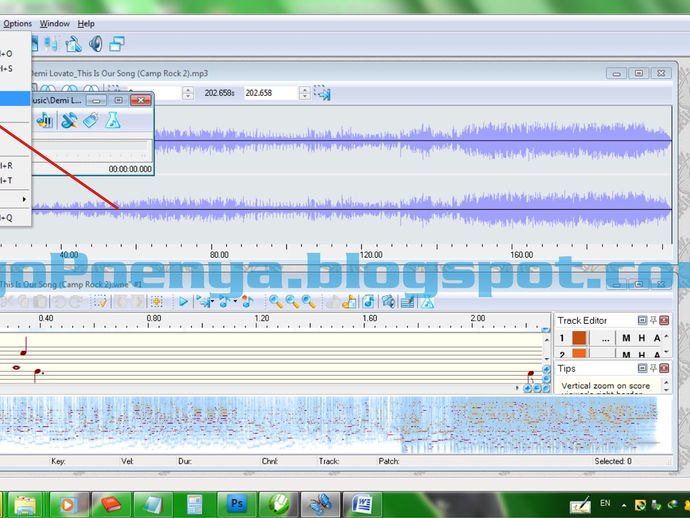690x518 pixels.
Task: Click the selection checkmark tool icon
Action: point(100,302)
